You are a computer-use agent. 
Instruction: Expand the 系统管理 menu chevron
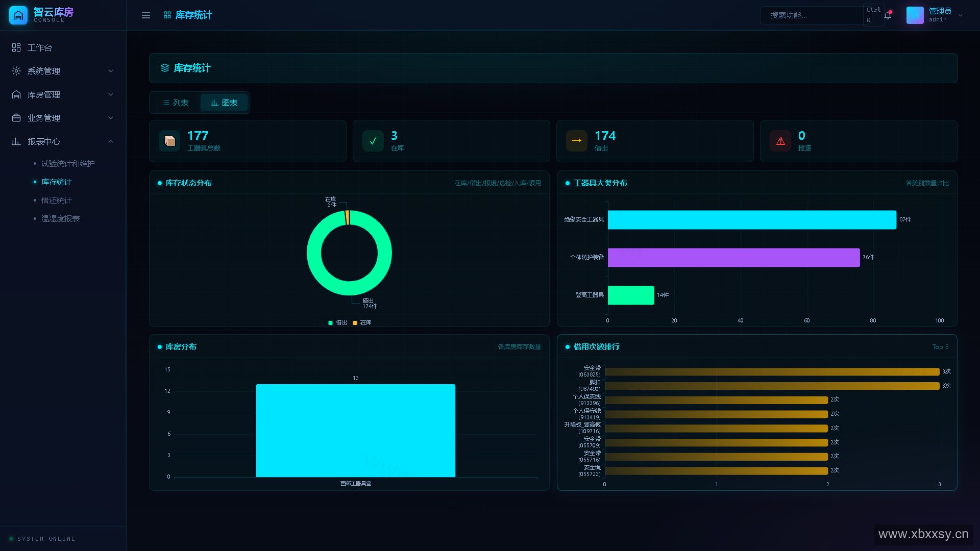tap(111, 71)
